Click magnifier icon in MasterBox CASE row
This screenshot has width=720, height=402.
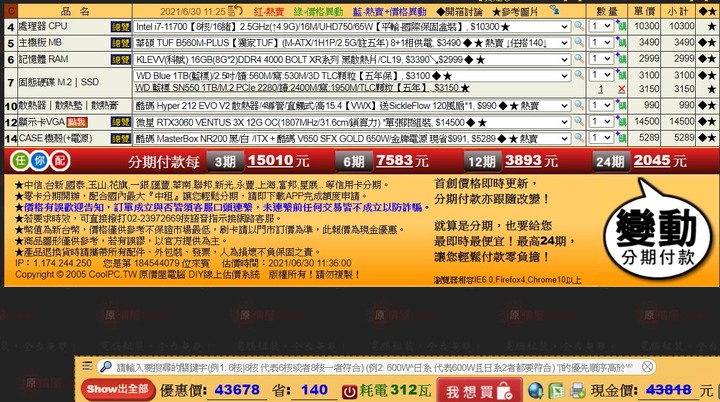pyautogui.click(x=579, y=138)
